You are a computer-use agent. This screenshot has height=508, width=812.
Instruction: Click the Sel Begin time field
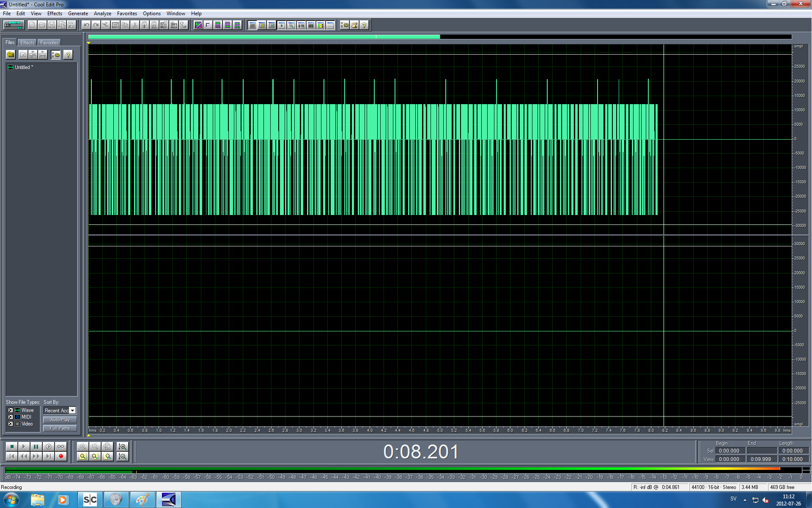point(730,451)
